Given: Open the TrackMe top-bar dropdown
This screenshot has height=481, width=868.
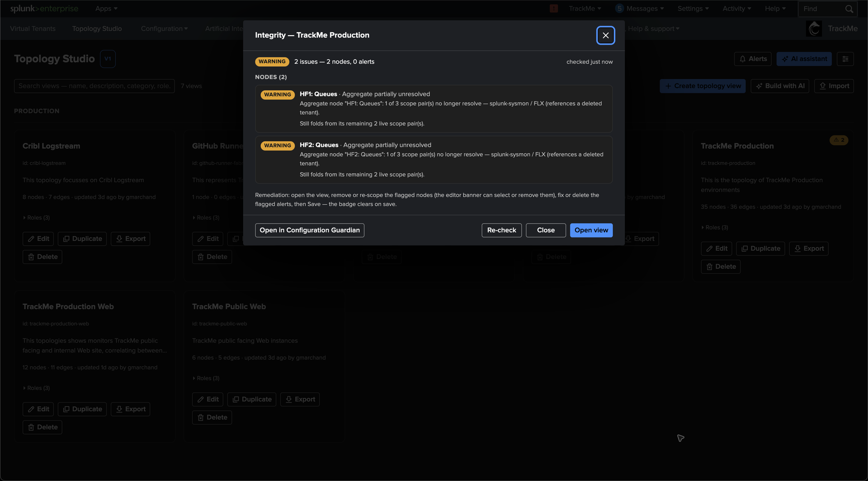Looking at the screenshot, I should [x=585, y=9].
